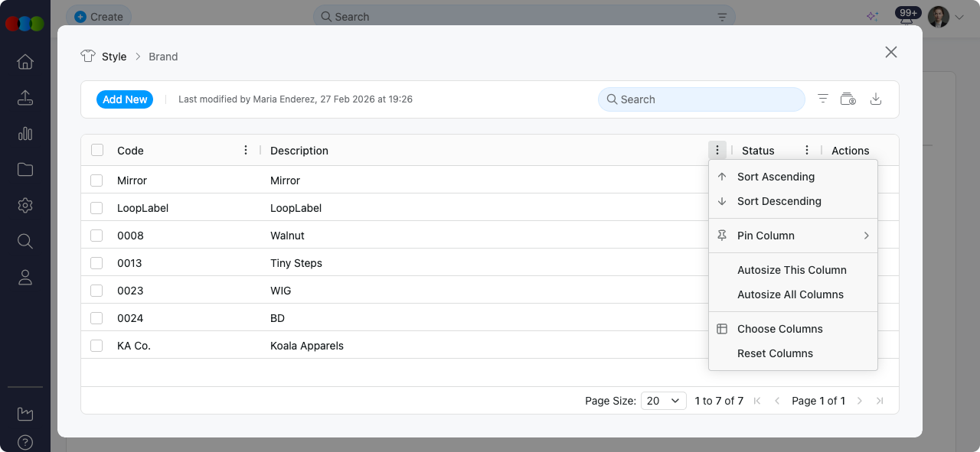Click the audit history icon next to filter
The width and height of the screenshot is (980, 452).
click(848, 99)
